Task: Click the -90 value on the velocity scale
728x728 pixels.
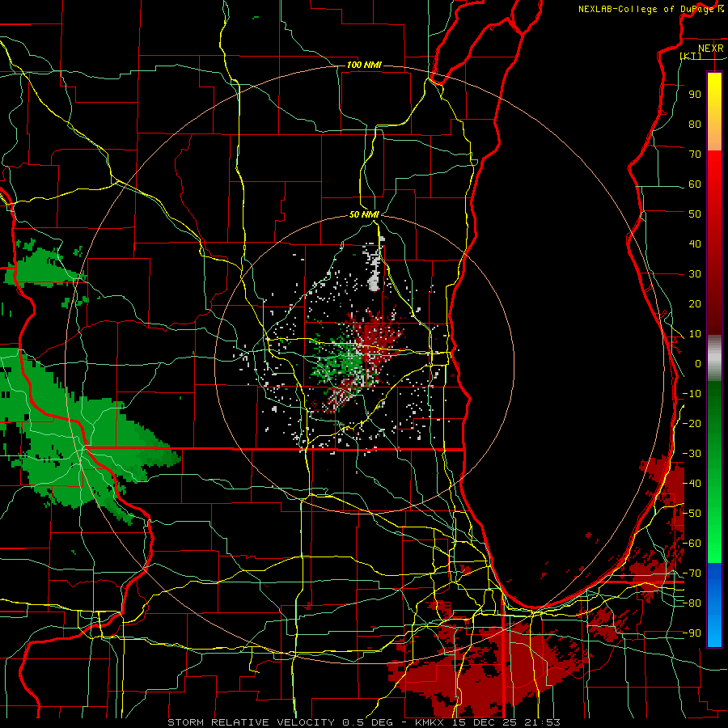Action: pyautogui.click(x=692, y=633)
